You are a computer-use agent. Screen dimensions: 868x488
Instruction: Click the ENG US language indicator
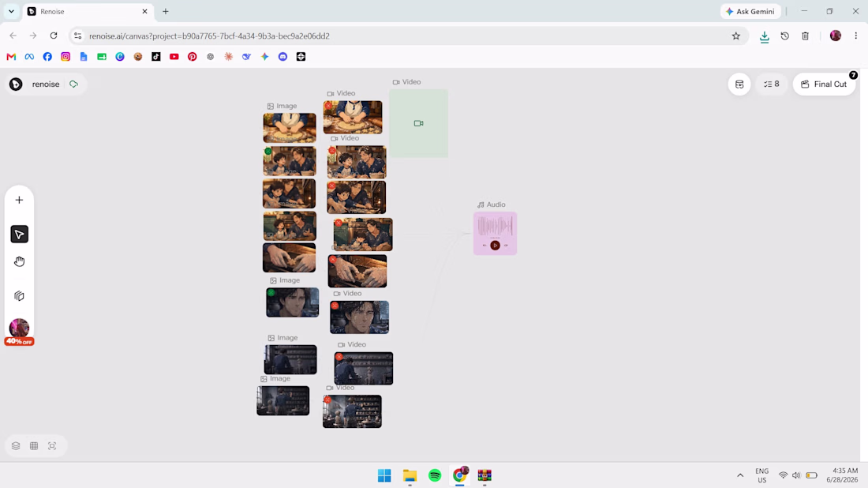coord(762,475)
